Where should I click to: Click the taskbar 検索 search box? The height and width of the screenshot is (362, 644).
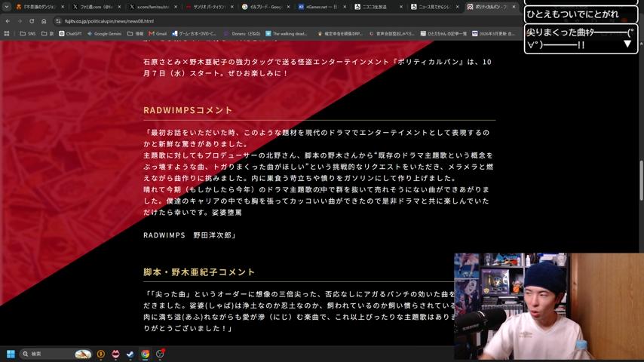pos(56,354)
